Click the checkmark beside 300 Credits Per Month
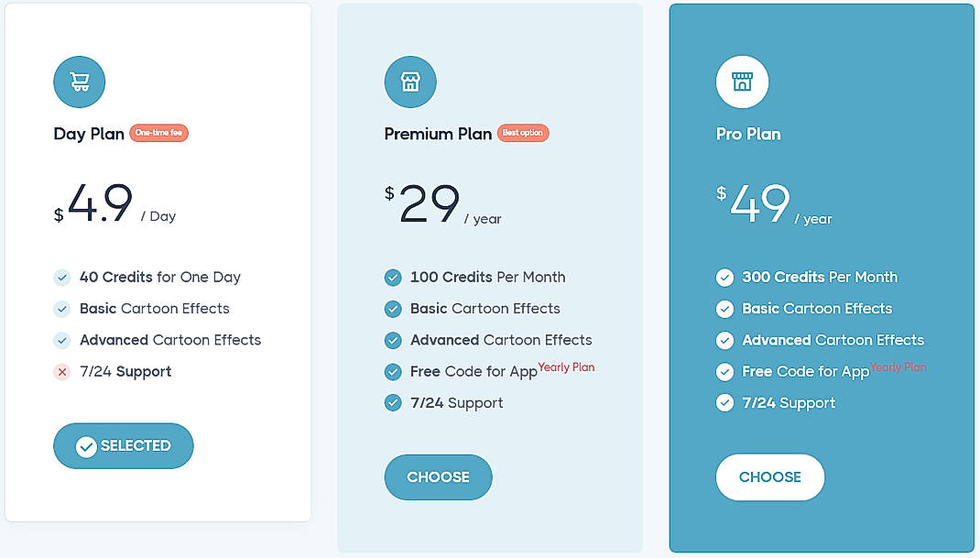Image resolution: width=980 pixels, height=558 pixels. [x=724, y=277]
